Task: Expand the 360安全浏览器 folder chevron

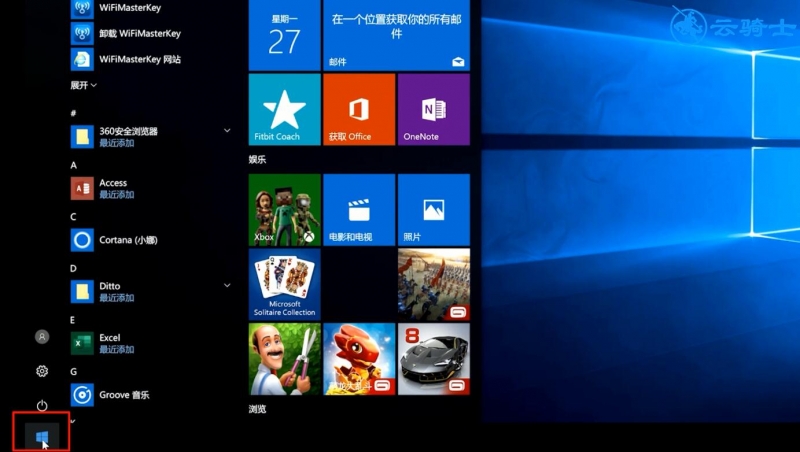Action: click(227, 131)
